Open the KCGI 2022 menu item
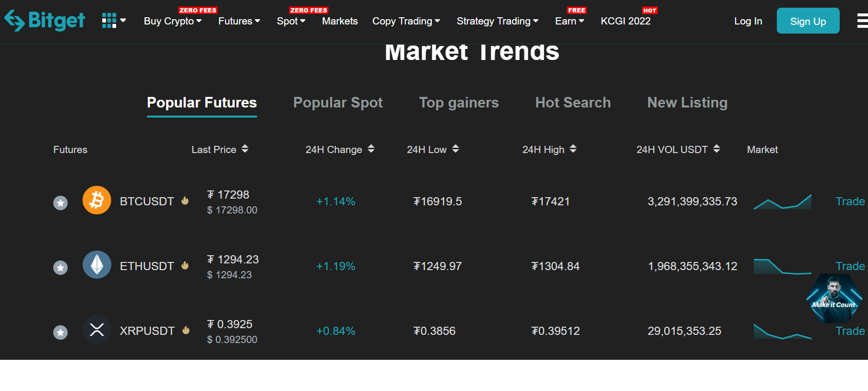This screenshot has height=391, width=868. 626,21
